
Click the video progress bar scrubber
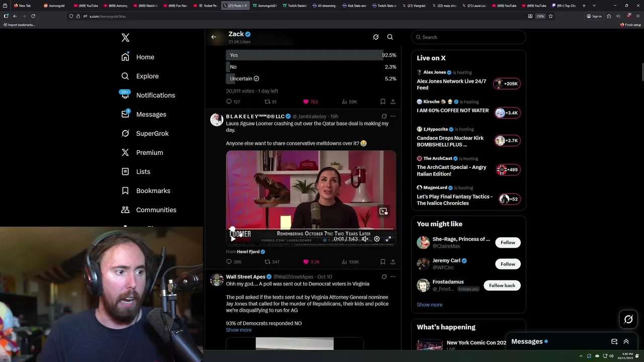pos(232,230)
